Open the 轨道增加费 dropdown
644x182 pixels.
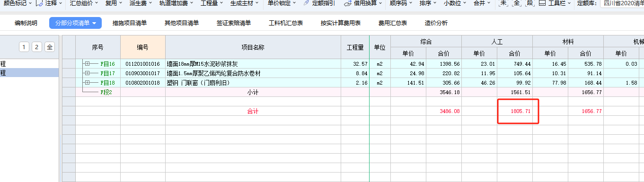click(176, 3)
